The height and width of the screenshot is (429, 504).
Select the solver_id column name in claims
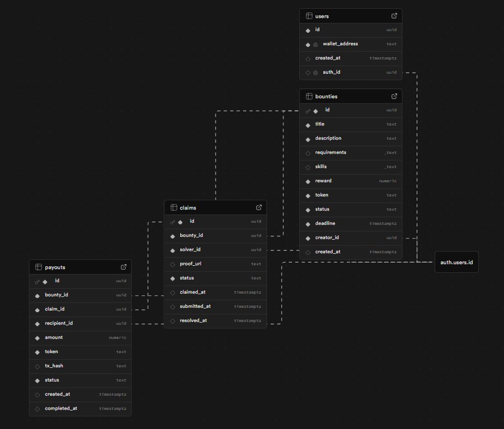point(190,249)
